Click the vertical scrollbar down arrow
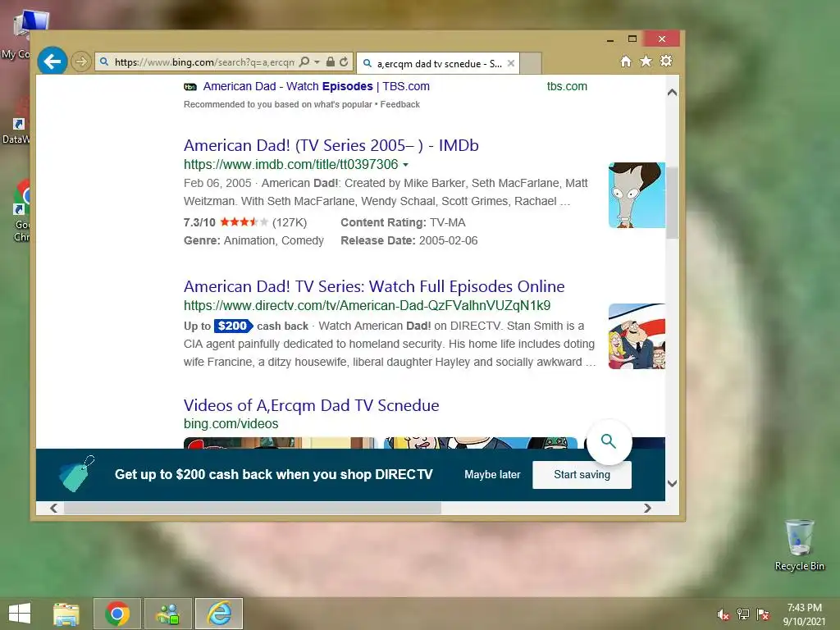This screenshot has width=840, height=630. 673,483
